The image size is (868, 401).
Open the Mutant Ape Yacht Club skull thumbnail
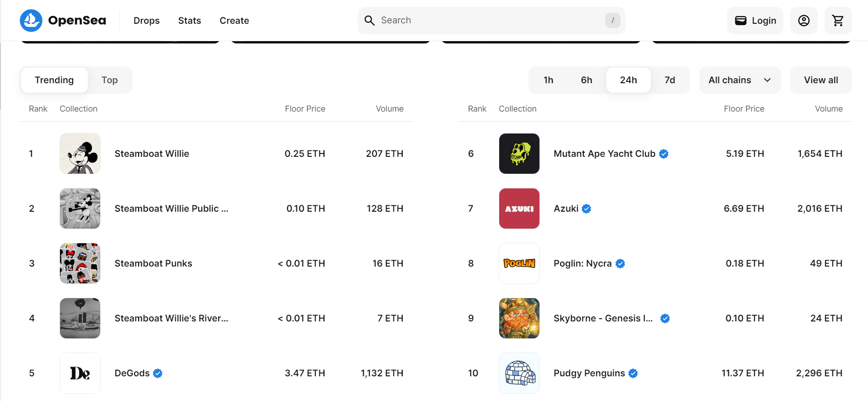519,154
